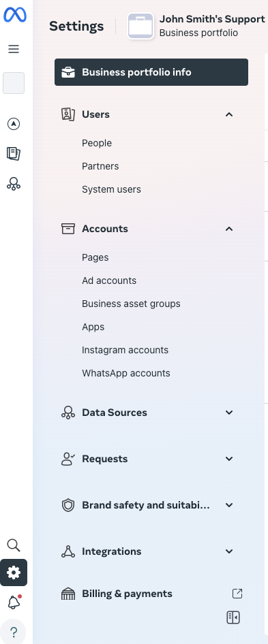The image size is (268, 644).
Task: Expand the Data Sources section
Action: 229,413
